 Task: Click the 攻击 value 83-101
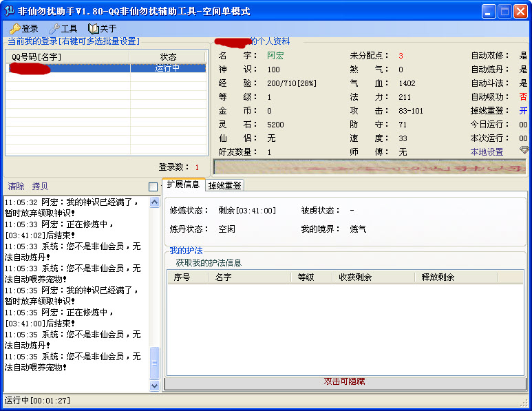(x=411, y=111)
